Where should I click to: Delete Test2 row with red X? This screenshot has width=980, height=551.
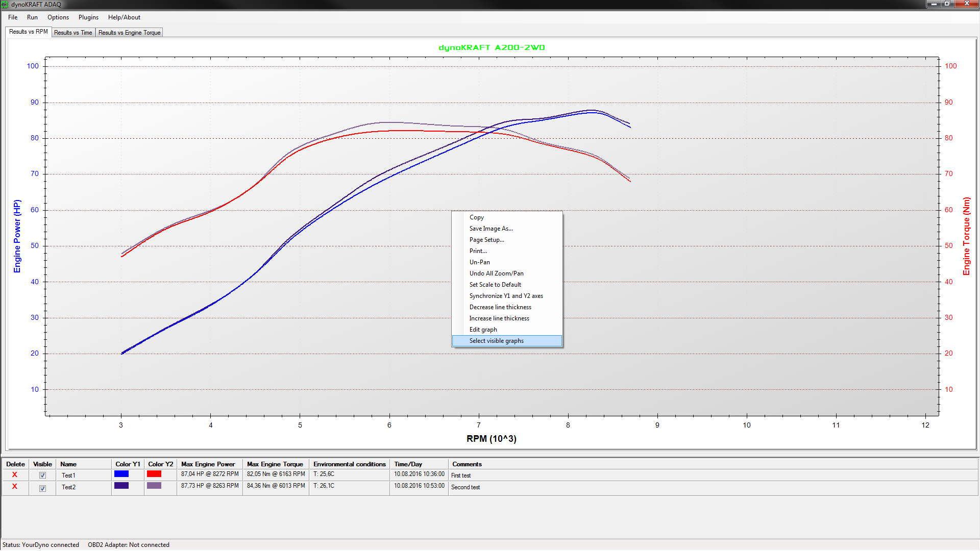click(15, 486)
